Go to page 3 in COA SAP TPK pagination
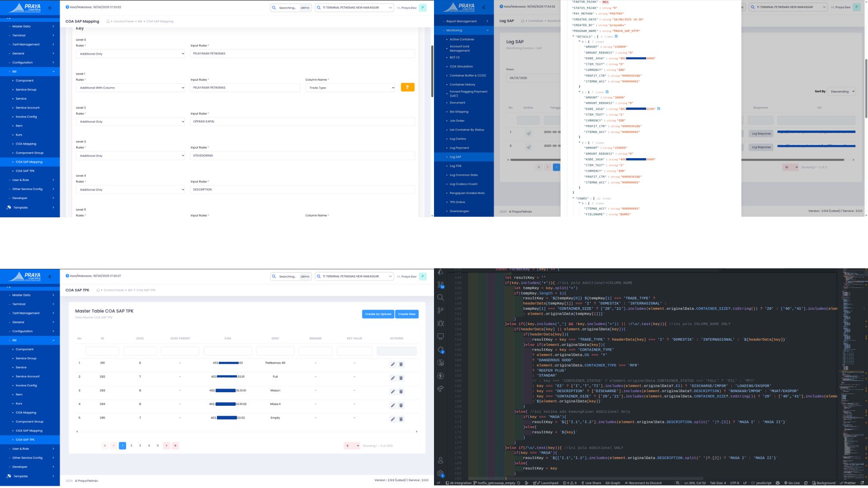868x488 pixels. point(140,446)
